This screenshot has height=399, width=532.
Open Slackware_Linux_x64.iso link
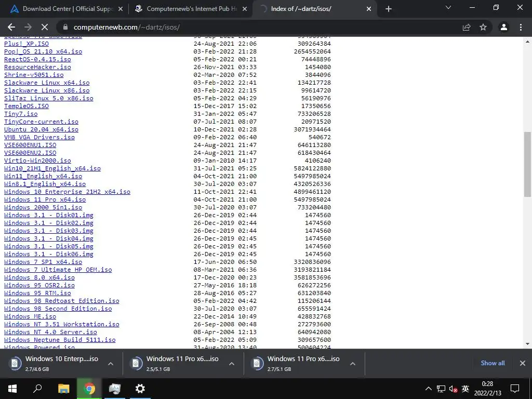click(47, 83)
